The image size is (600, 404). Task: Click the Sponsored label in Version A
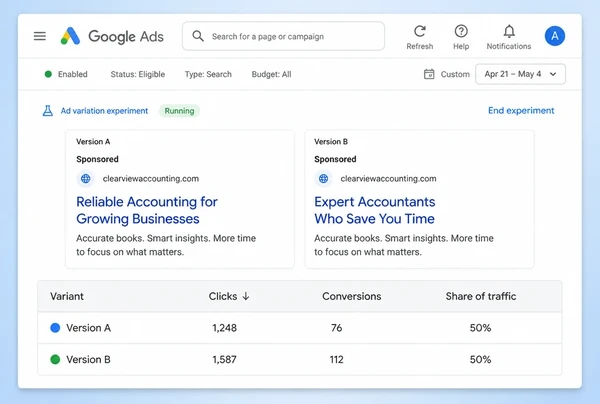(97, 159)
